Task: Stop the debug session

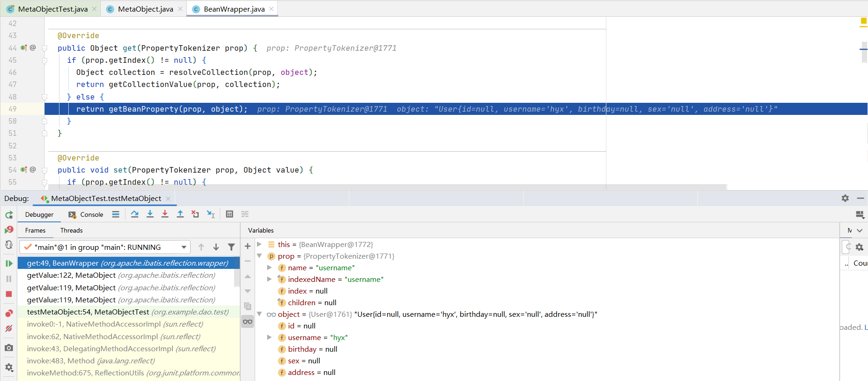Action: point(9,294)
